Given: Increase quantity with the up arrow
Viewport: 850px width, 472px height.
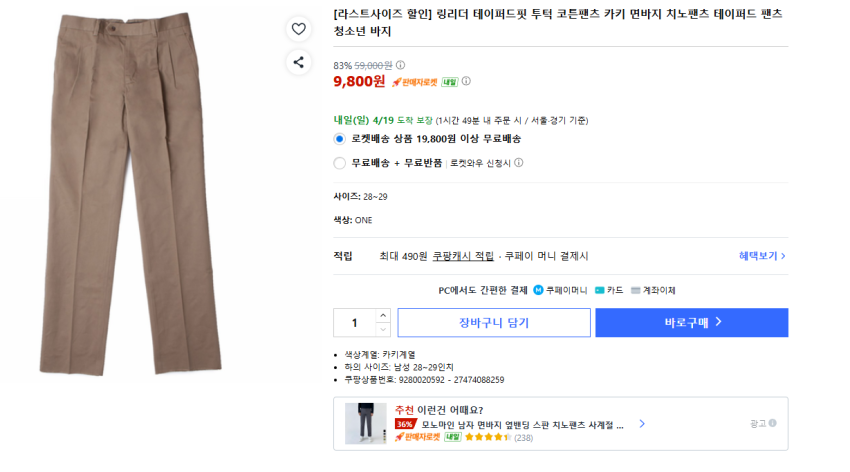Looking at the screenshot, I should pos(383,316).
